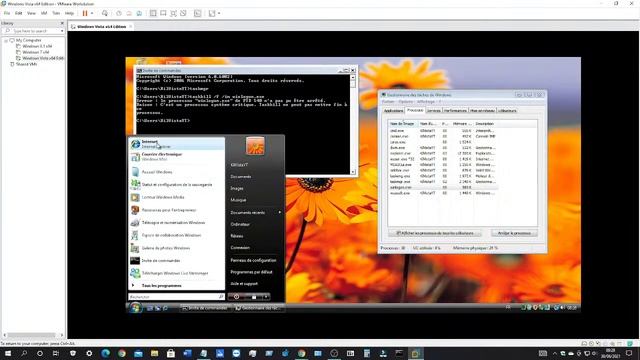Screen dimensions: 640x360
Task: Switch to the Utilisateurs tab in the task manager
Action: [x=507, y=111]
